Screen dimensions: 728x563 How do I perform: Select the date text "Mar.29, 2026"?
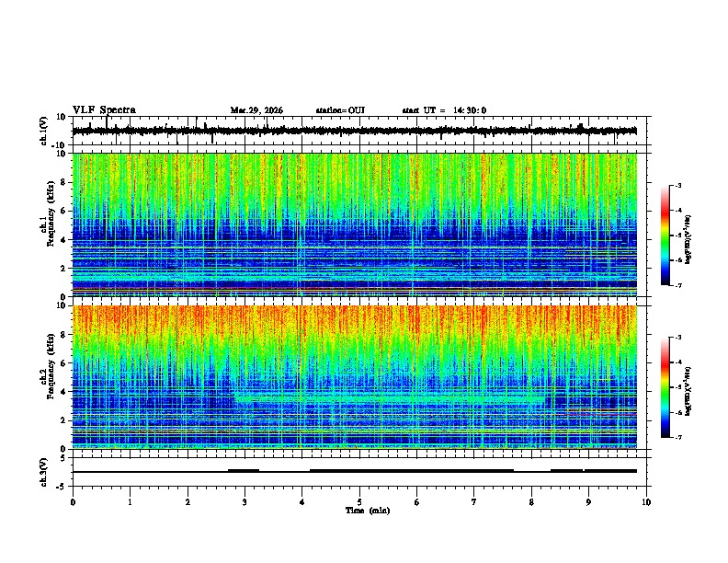pos(256,110)
